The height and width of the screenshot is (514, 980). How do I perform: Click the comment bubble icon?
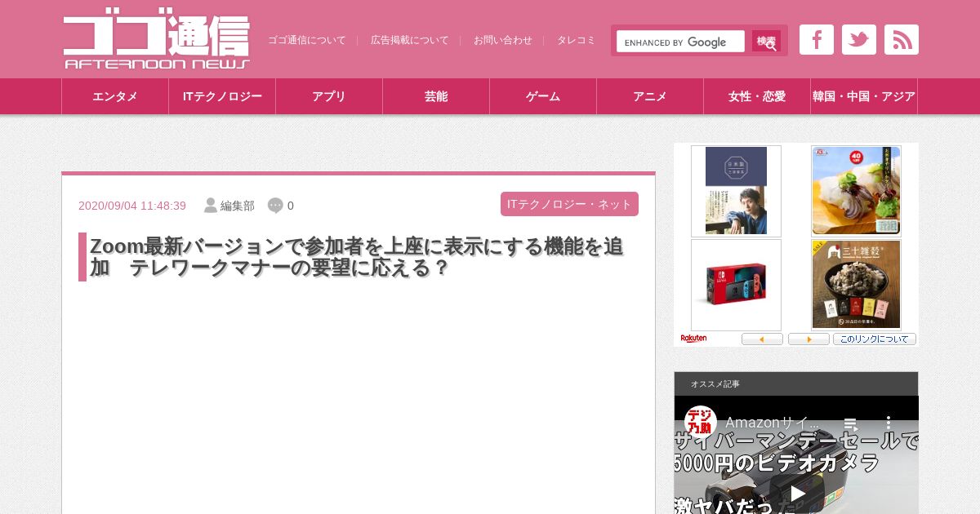[x=275, y=206]
